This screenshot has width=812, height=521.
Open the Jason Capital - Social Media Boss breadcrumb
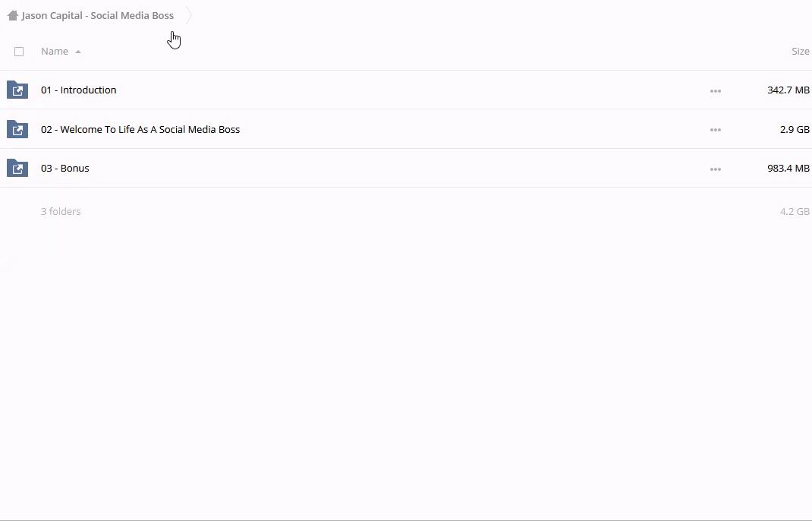[97, 15]
